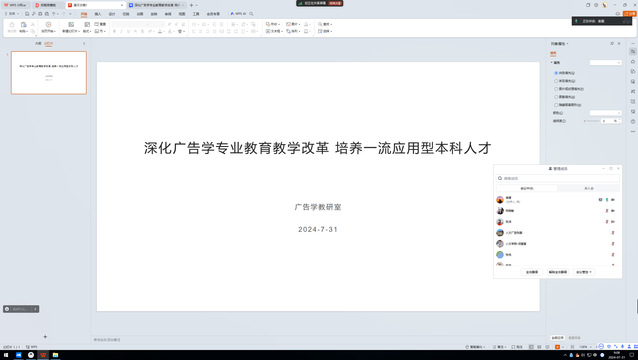Click the transparency percentage field

(x=608, y=121)
